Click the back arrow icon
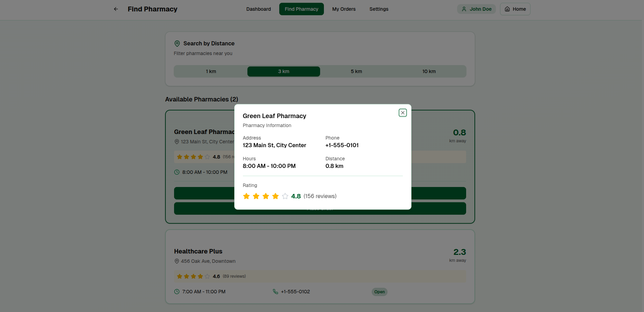The image size is (644, 312). [116, 9]
